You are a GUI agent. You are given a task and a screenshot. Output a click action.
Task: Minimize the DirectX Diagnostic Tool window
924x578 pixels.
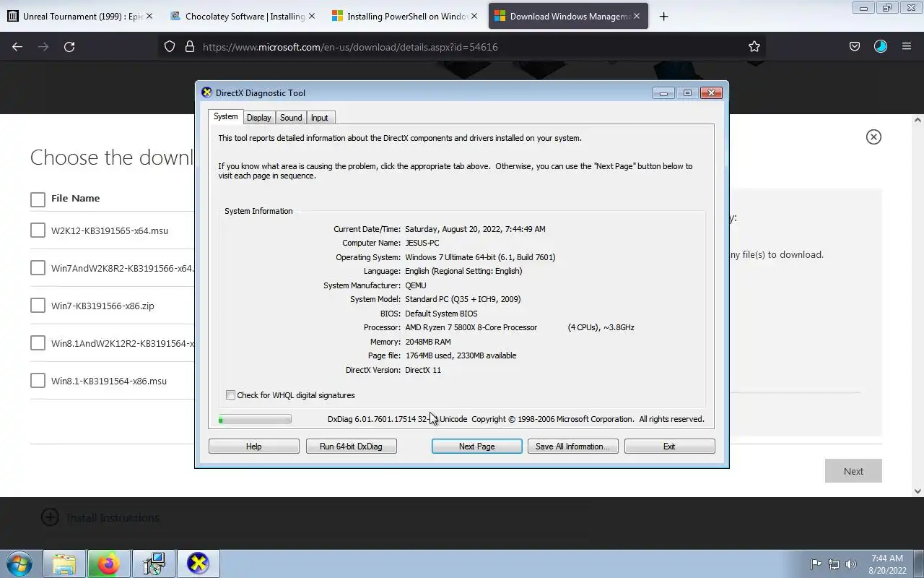point(663,92)
